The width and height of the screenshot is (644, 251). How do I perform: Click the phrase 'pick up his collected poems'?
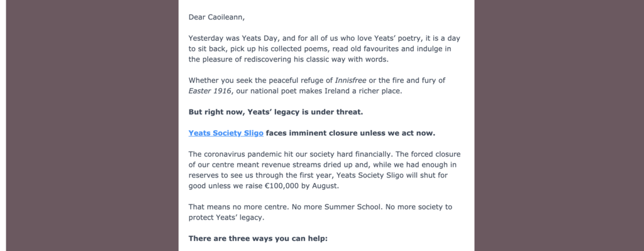pos(280,49)
